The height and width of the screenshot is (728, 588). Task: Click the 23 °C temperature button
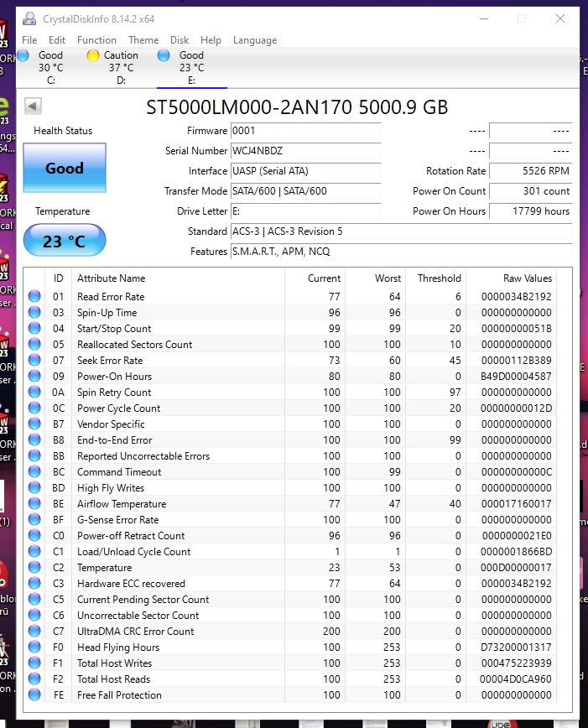tap(65, 240)
